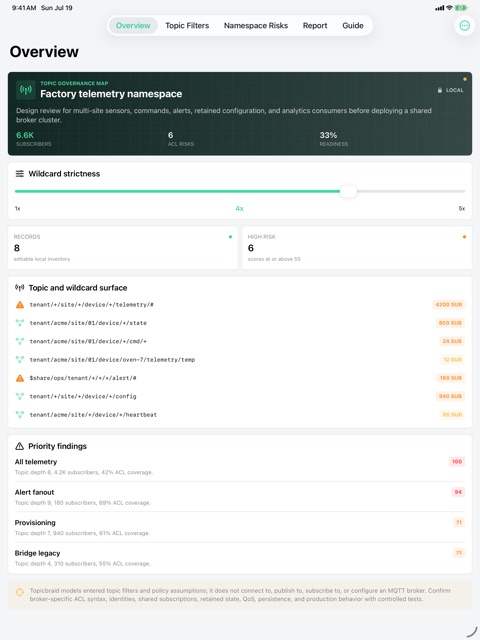Open the Provisioning finding
The image size is (480, 640).
point(240,527)
